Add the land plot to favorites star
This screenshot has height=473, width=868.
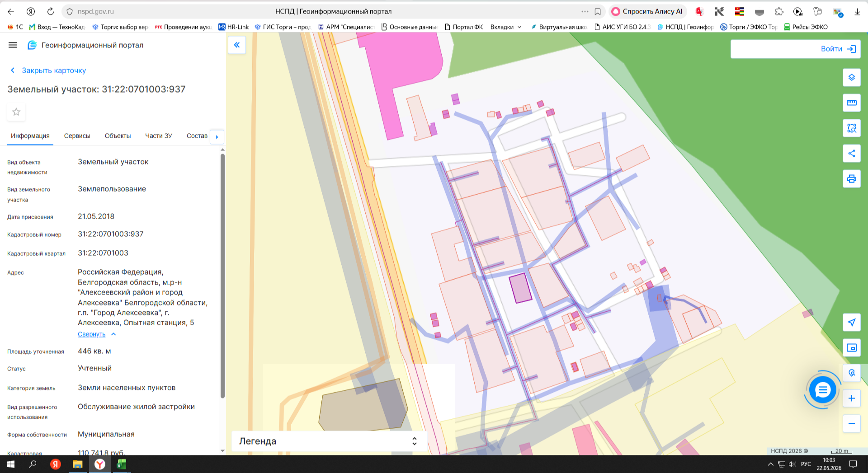(x=16, y=112)
